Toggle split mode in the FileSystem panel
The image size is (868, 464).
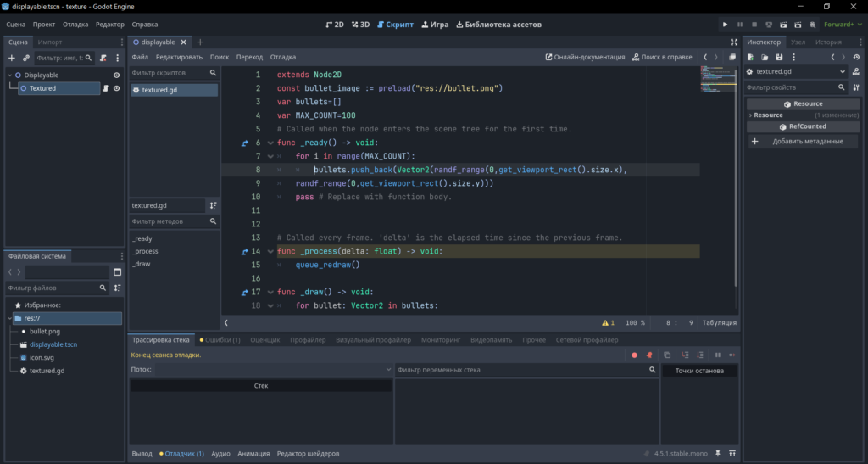(x=117, y=271)
